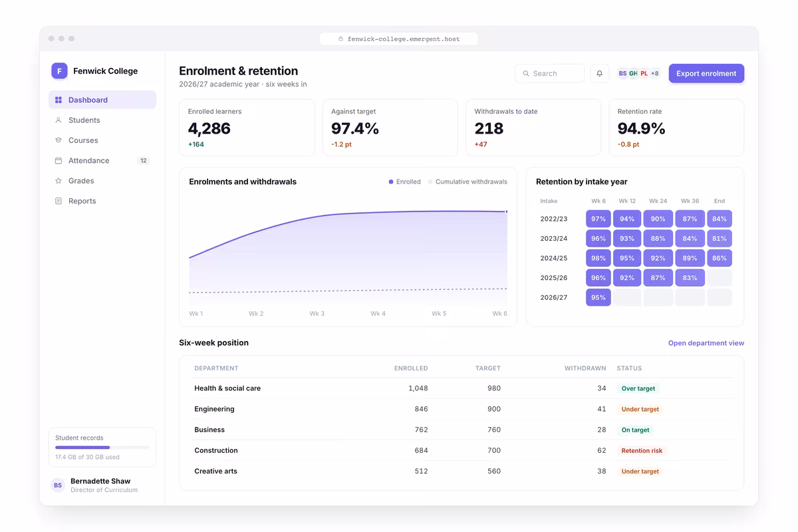Open notifications bell icon
This screenshot has width=798, height=532.
(599, 73)
